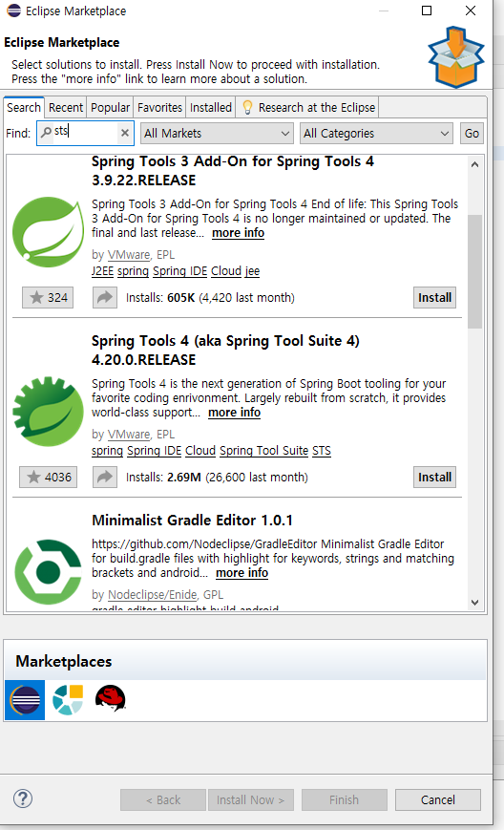Click the J2EE tag link
Screen dimensions: 504x830
102,271
